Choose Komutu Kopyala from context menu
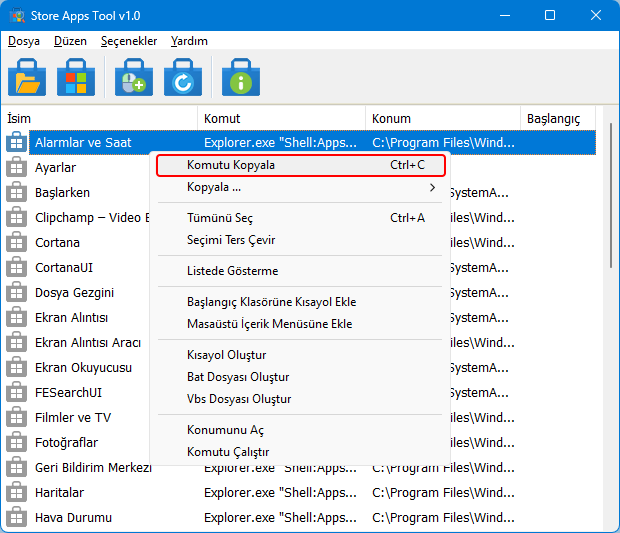 point(301,165)
